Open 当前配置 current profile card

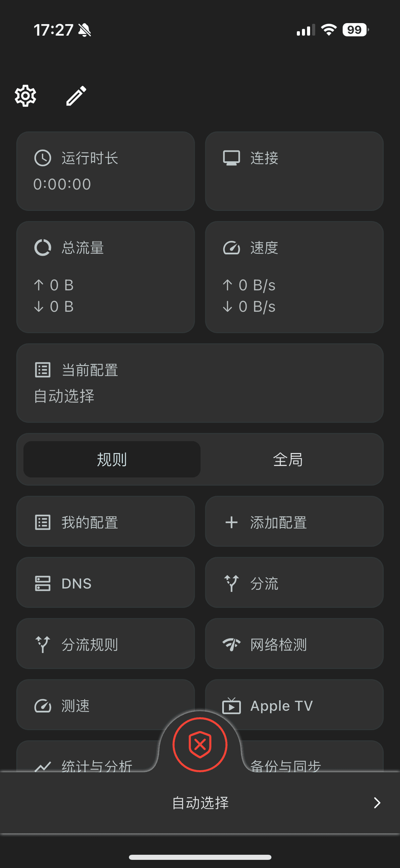(x=200, y=383)
